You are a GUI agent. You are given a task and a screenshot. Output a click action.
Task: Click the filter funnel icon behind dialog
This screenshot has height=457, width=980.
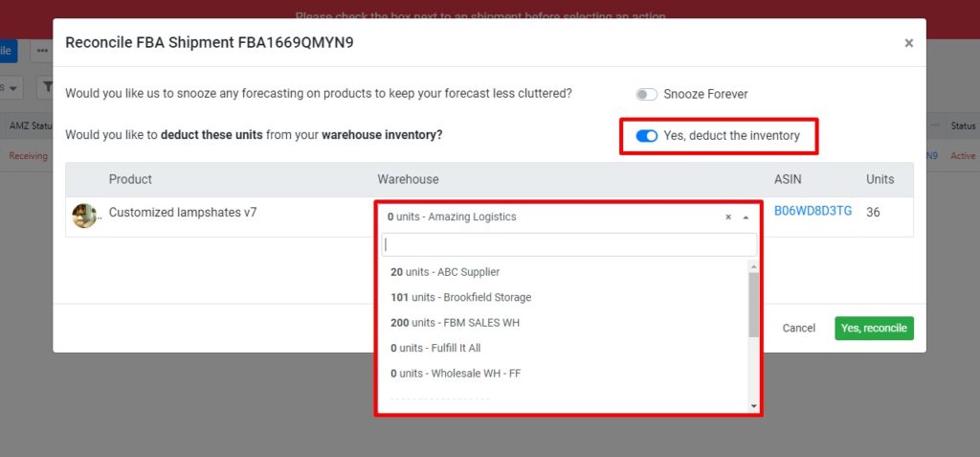[x=46, y=87]
